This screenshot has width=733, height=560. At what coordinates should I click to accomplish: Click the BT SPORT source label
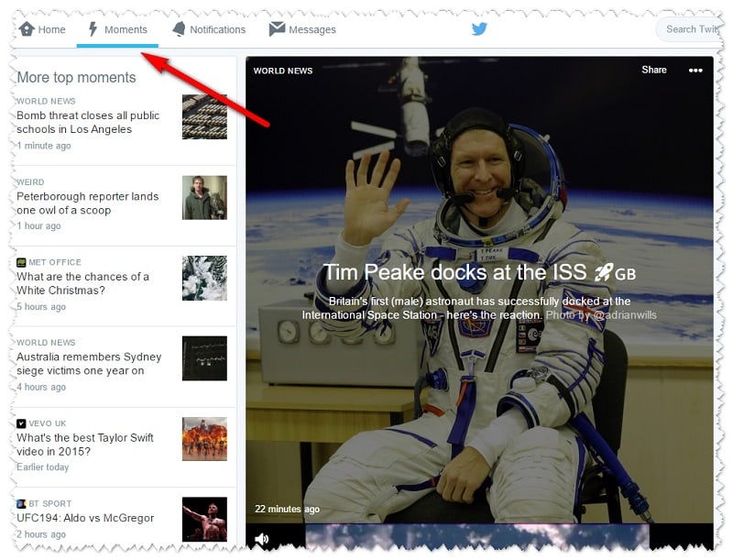tap(50, 504)
